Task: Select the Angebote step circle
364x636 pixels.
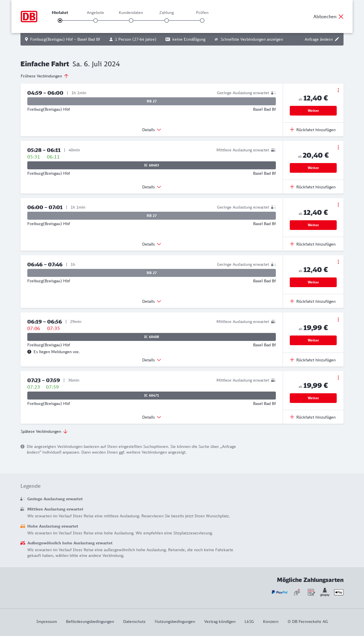Action: (x=96, y=20)
